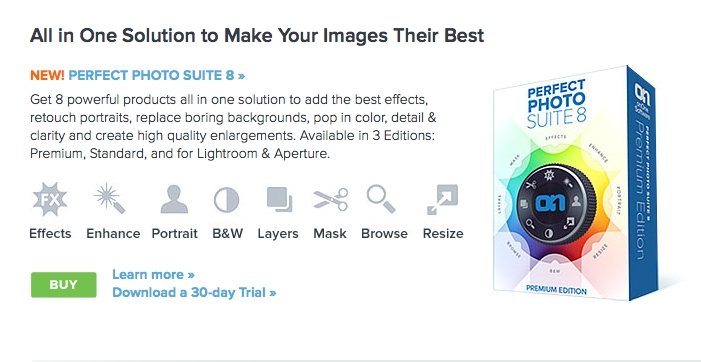This screenshot has height=362, width=701.
Task: Click the green BUY button
Action: 63,285
